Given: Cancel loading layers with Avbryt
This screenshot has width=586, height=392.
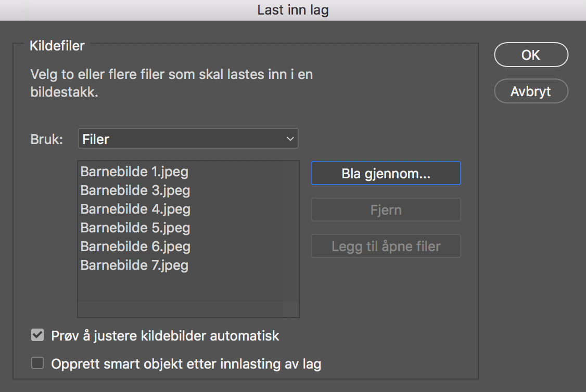Looking at the screenshot, I should (531, 92).
